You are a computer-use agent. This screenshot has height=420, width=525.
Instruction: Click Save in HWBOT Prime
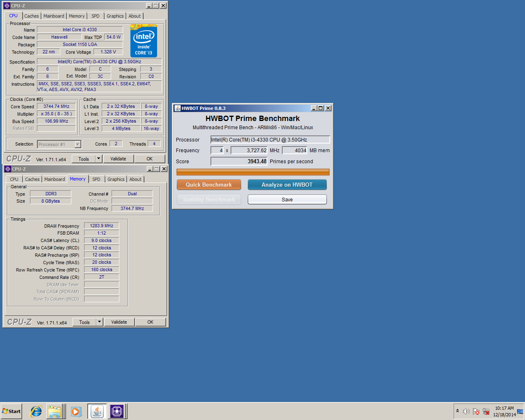pyautogui.click(x=287, y=199)
